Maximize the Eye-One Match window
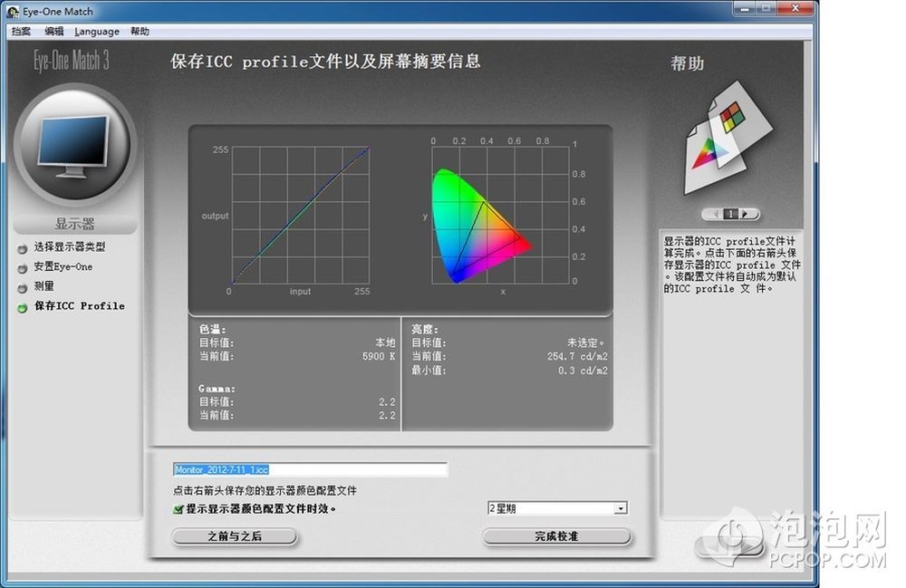 click(766, 9)
